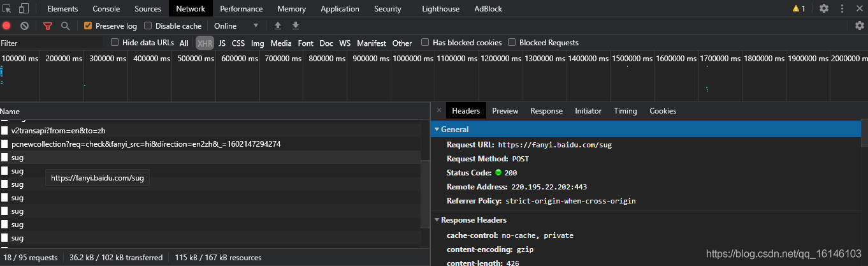Toggle the device toolbar icon
The height and width of the screenshot is (266, 868).
click(x=24, y=9)
